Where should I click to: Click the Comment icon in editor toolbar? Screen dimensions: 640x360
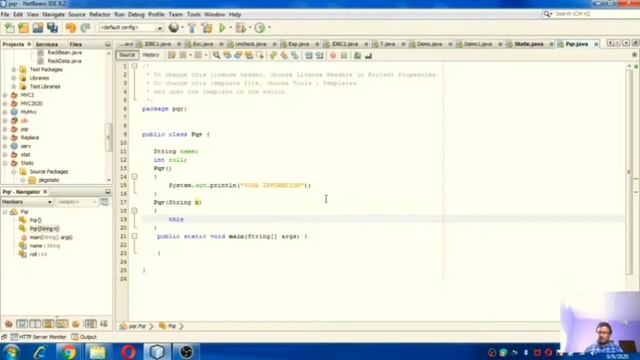(x=358, y=55)
